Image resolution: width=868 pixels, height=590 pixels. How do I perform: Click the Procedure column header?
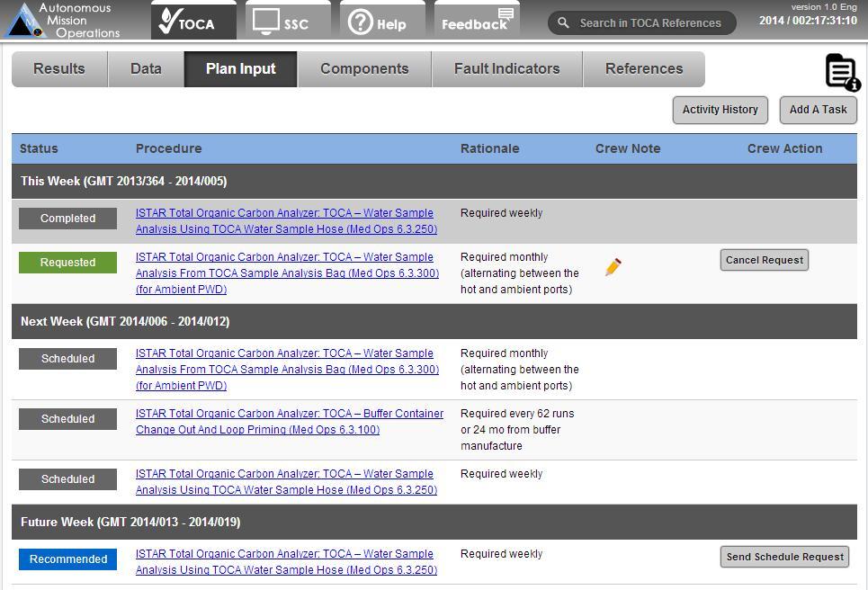(169, 148)
